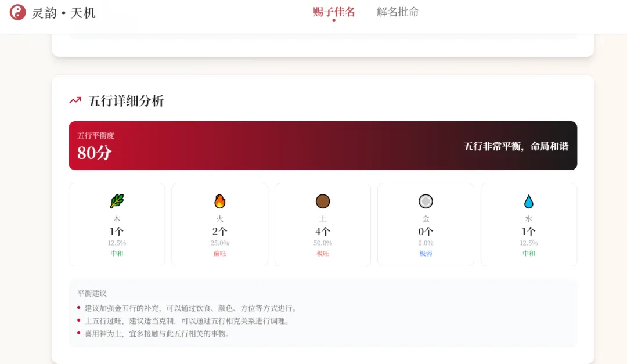
Task: Click the yin-yang logo icon
Action: (17, 12)
